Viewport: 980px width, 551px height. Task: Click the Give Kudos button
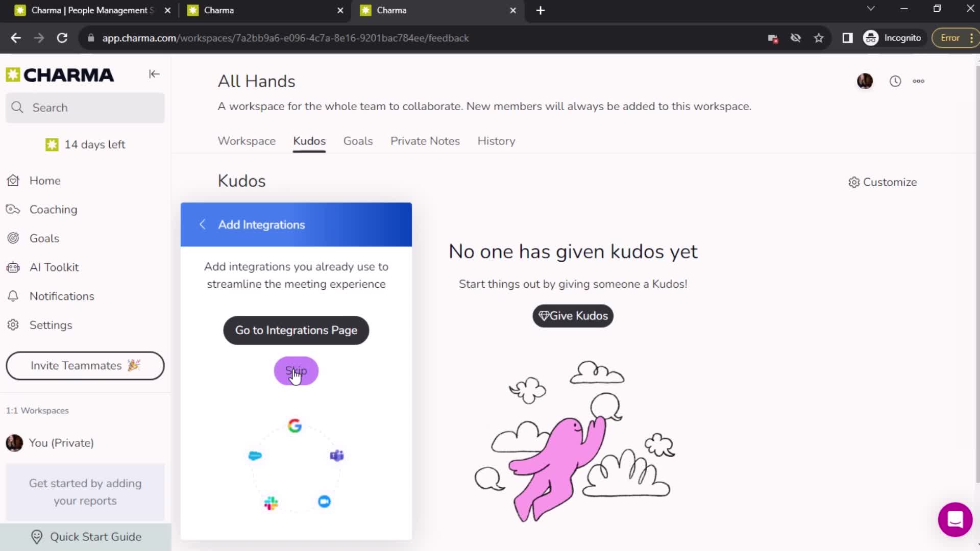(574, 315)
